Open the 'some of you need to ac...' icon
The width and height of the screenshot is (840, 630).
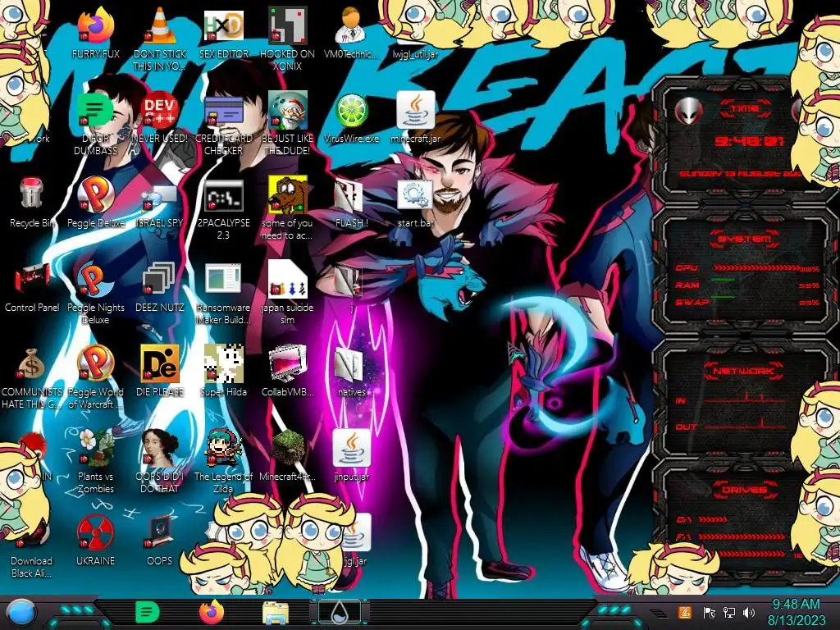click(288, 194)
